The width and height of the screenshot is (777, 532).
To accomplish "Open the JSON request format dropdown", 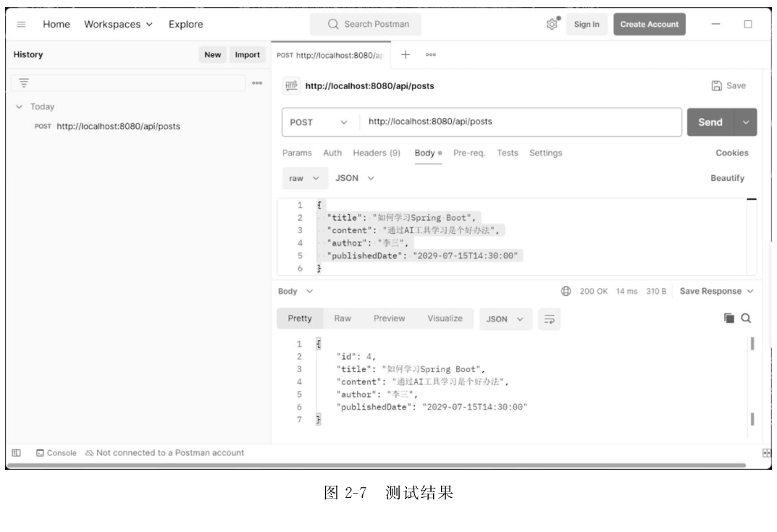I will (x=354, y=178).
